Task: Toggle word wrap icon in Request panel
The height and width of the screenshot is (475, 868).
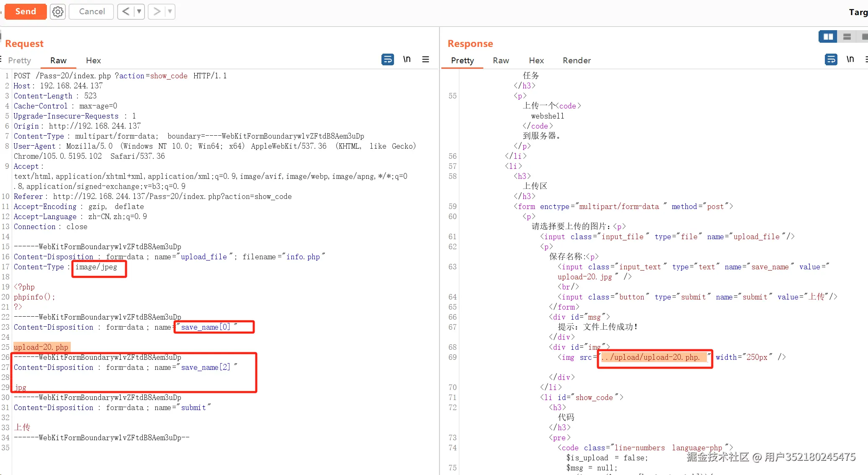Action: [387, 59]
